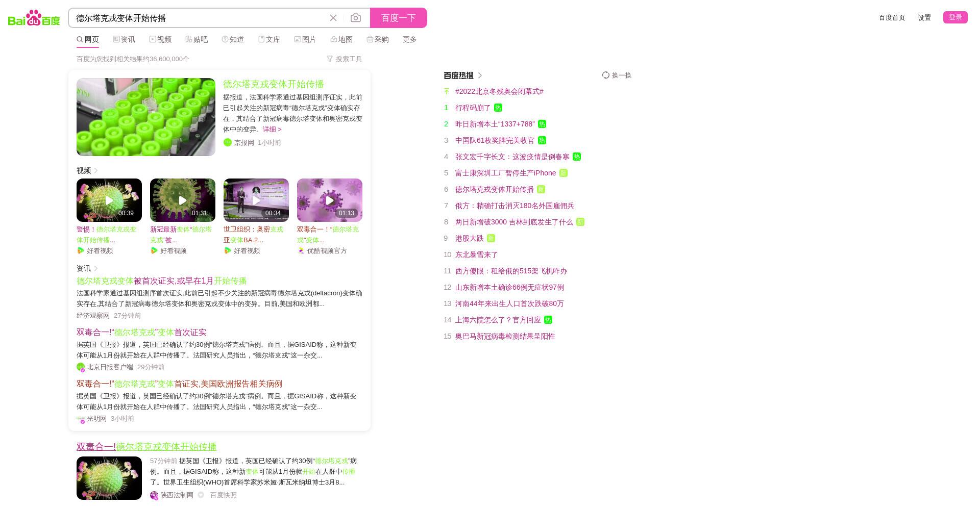The image size is (980, 509).
Task: Open 京报网 source link
Action: [x=244, y=143]
